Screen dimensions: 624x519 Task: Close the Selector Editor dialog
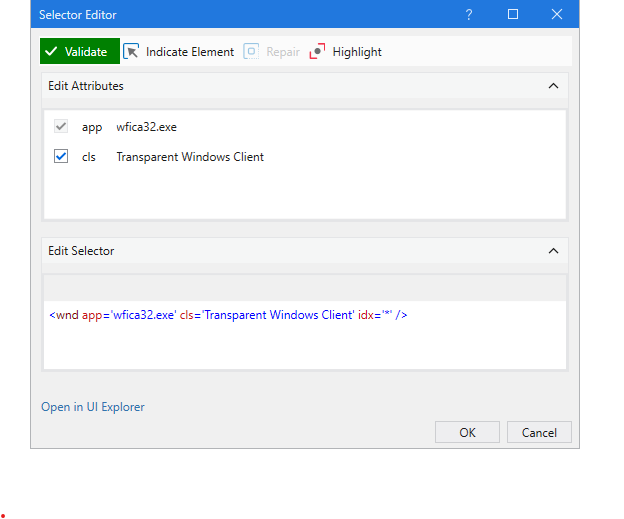[557, 14]
